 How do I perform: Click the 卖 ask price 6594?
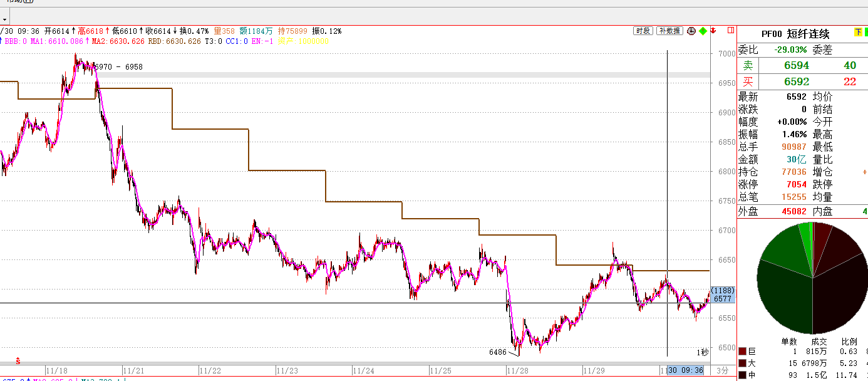tap(797, 65)
